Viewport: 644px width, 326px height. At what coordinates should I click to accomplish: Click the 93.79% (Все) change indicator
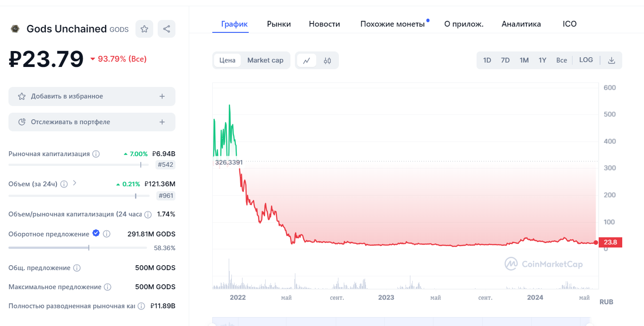118,59
